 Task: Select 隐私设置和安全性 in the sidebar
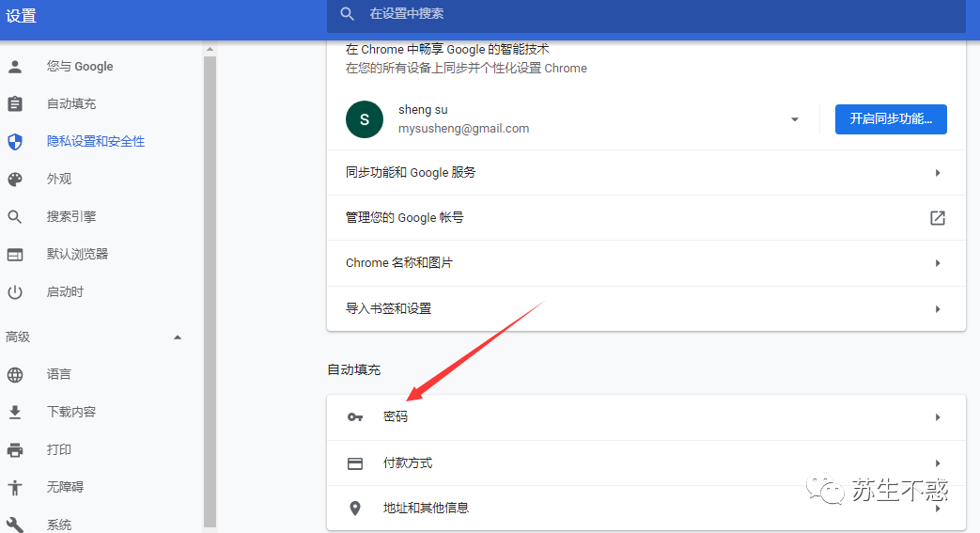click(96, 141)
